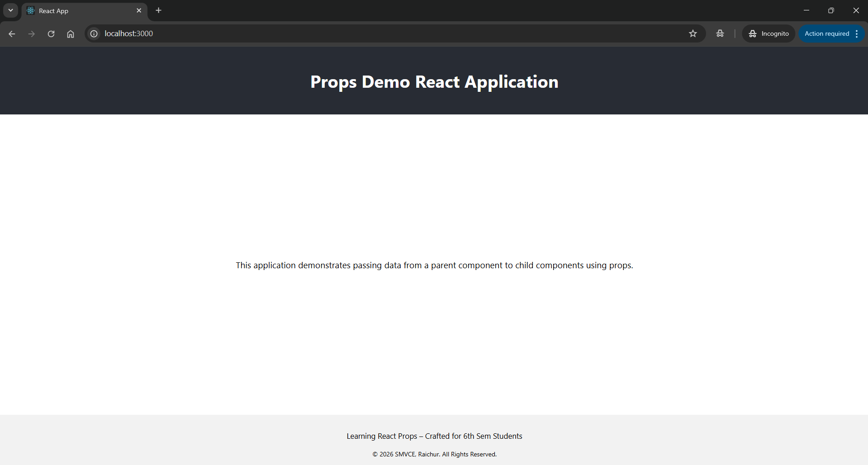Click the forward navigation arrow
Screen dimensions: 868x465
click(31, 34)
